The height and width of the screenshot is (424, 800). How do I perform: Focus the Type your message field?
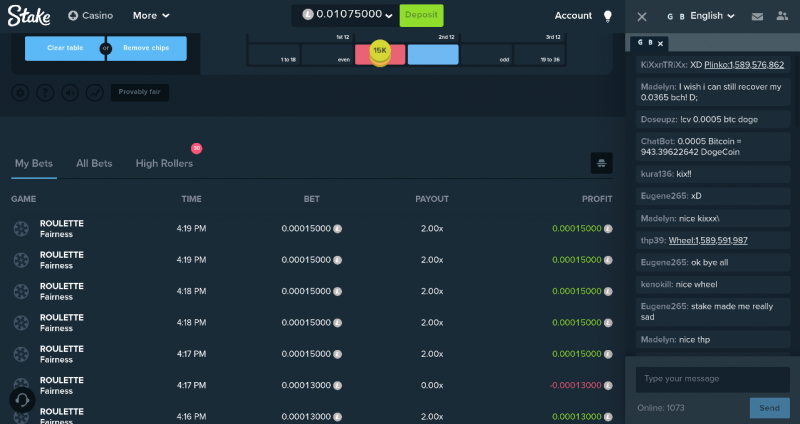click(713, 379)
